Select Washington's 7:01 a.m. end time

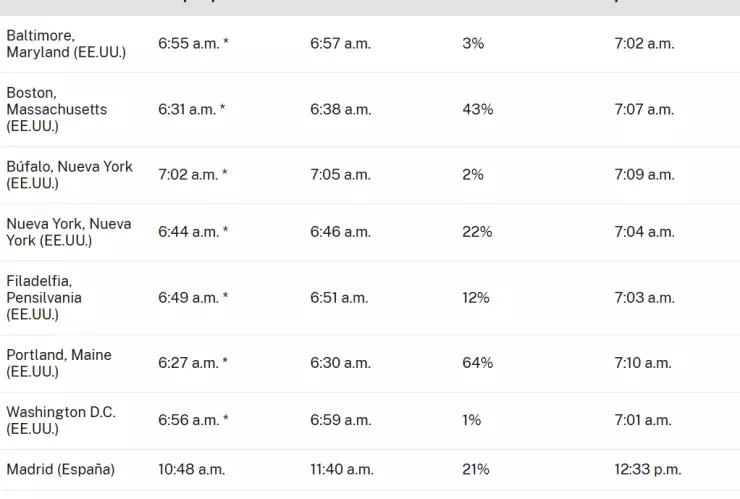point(643,420)
